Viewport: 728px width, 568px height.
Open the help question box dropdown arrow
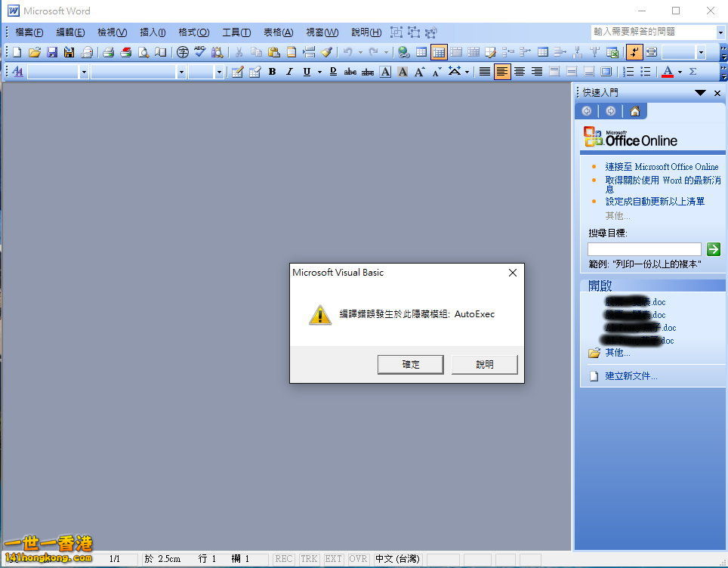[720, 32]
